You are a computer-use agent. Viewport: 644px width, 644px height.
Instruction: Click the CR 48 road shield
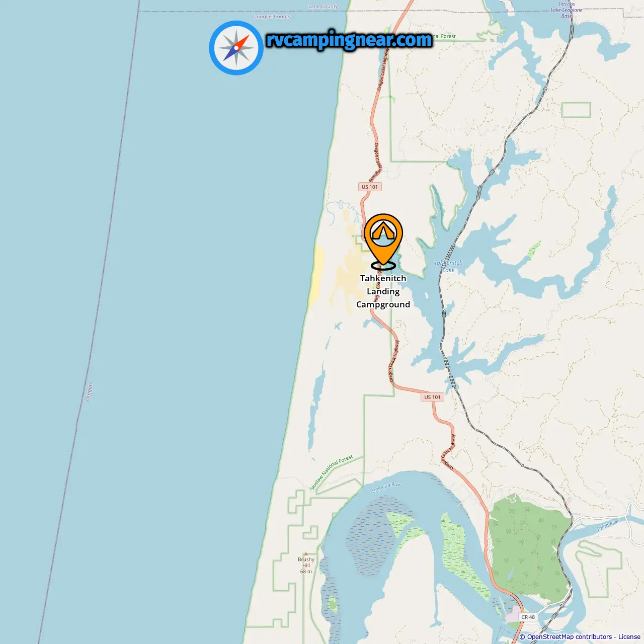pyautogui.click(x=528, y=617)
